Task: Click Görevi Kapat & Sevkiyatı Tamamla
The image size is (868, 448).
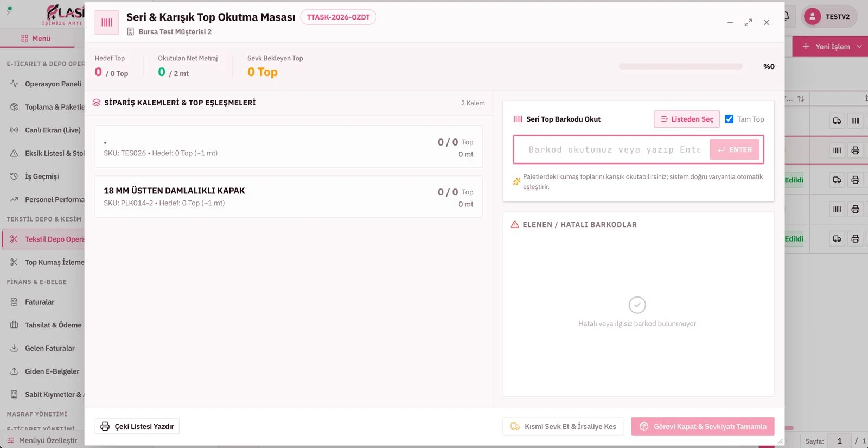Action: click(703, 426)
